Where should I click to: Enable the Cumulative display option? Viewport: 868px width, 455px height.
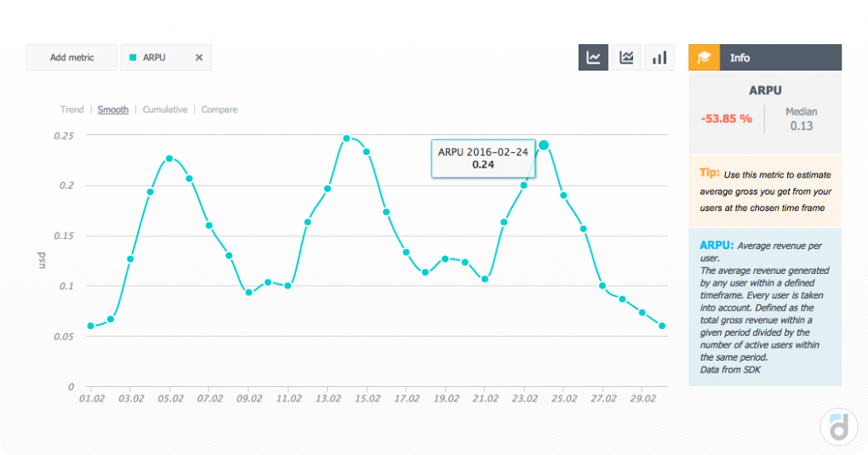[x=164, y=110]
